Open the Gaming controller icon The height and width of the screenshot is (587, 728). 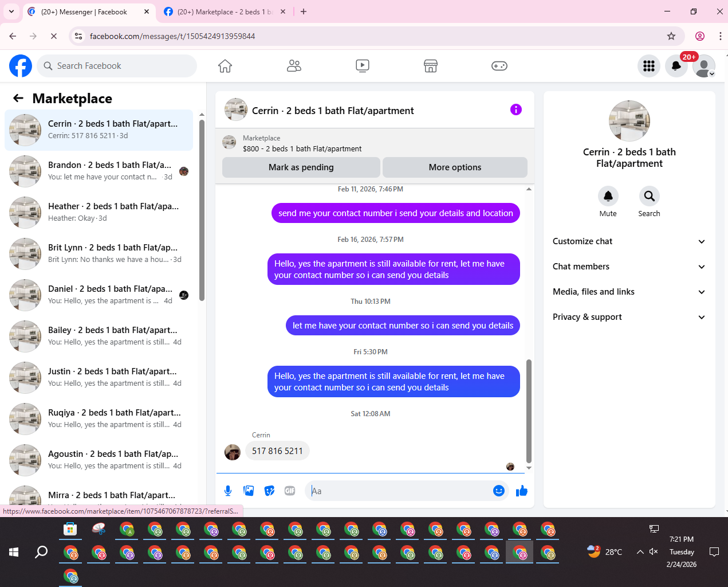499,66
